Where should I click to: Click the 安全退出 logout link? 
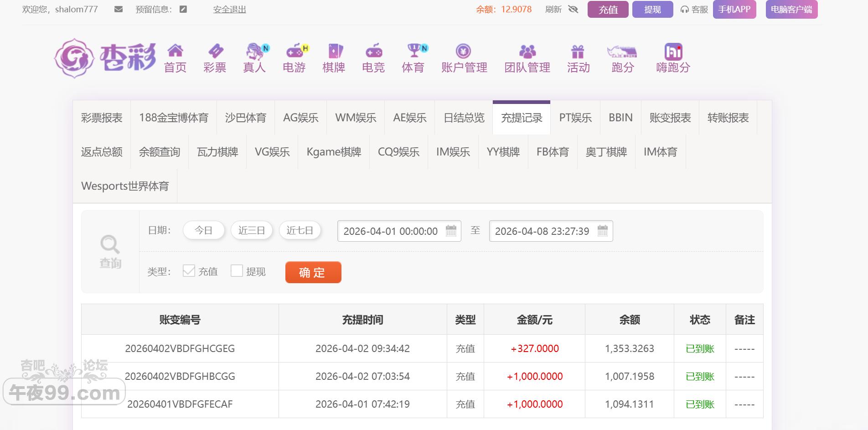pyautogui.click(x=230, y=10)
